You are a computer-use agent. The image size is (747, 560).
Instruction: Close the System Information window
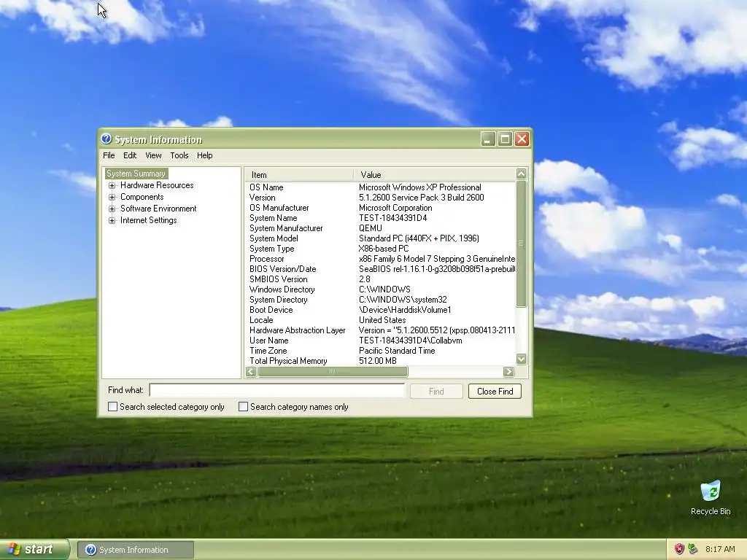click(522, 139)
